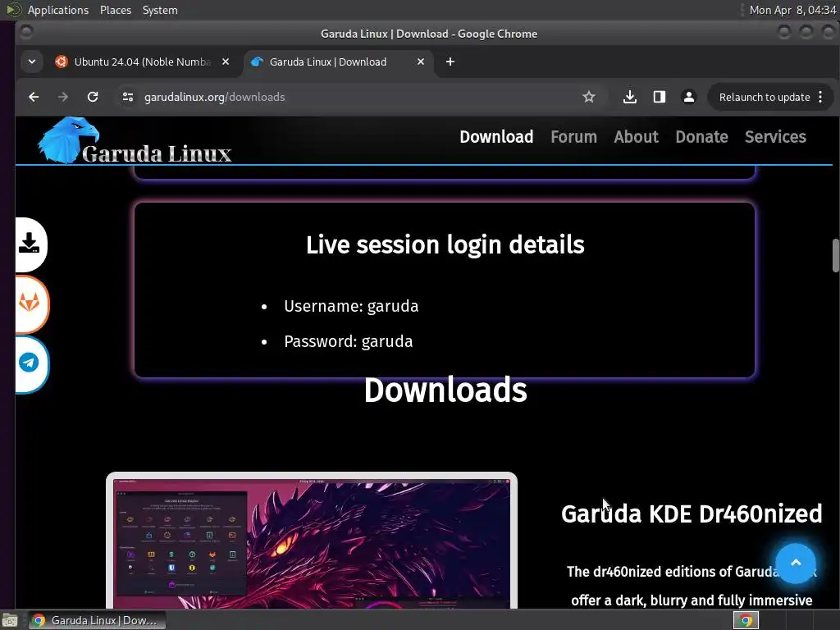Click the browser forward arrow
The image size is (840, 630).
62,97
